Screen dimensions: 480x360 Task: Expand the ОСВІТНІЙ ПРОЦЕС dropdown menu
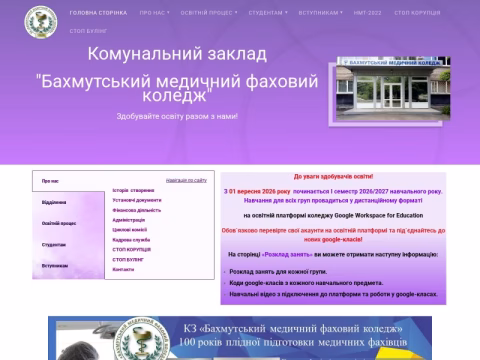(x=209, y=13)
